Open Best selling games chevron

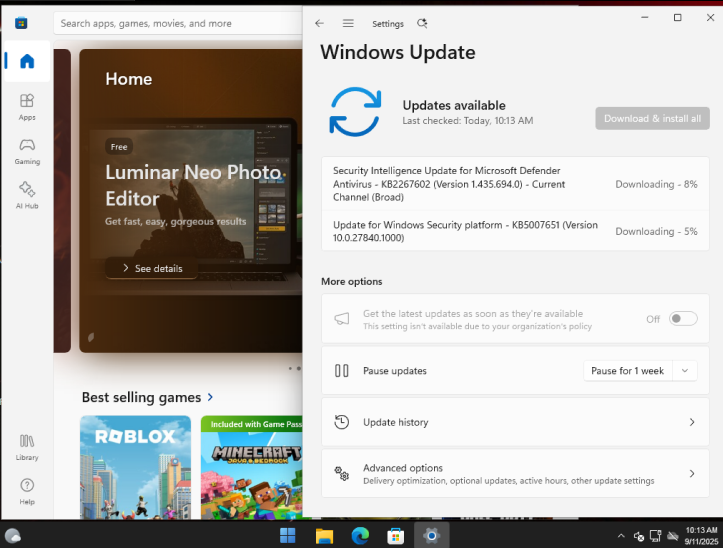[x=210, y=397]
